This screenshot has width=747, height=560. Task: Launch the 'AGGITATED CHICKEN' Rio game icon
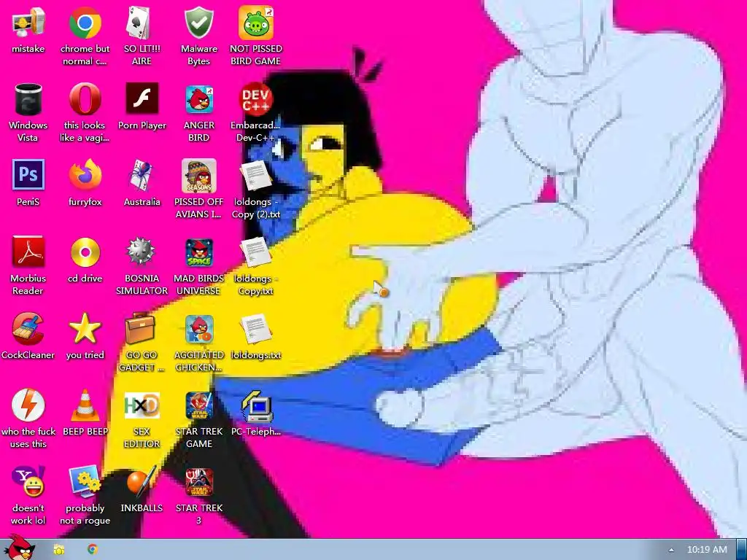[198, 329]
